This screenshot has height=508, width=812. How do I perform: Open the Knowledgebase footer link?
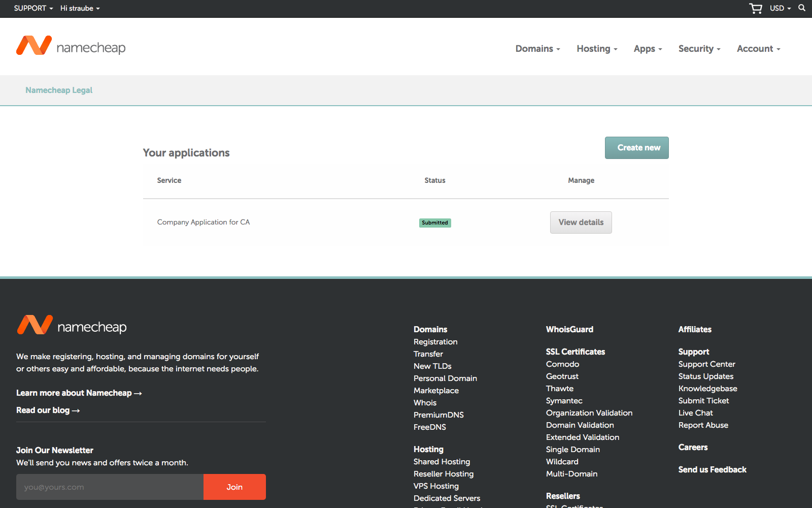coord(707,389)
